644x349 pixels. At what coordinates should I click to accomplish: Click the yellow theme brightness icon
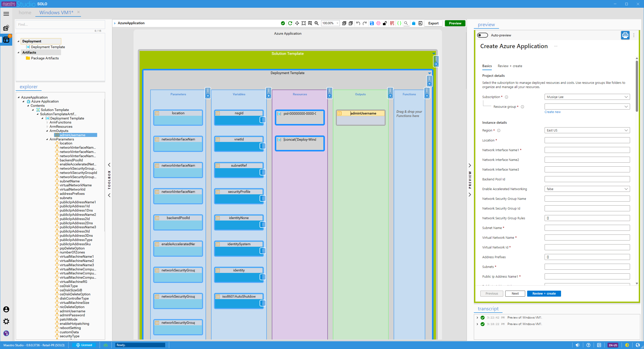pyautogui.click(x=627, y=345)
